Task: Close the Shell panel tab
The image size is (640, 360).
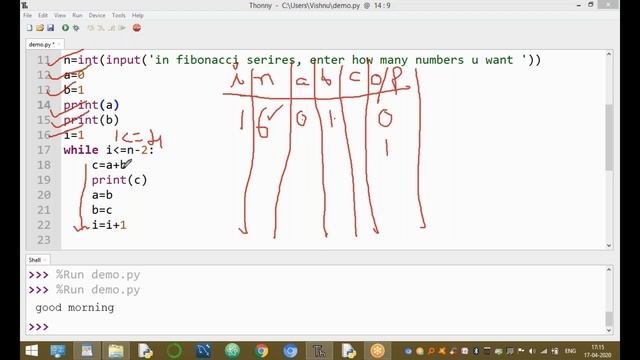Action: click(x=45, y=260)
